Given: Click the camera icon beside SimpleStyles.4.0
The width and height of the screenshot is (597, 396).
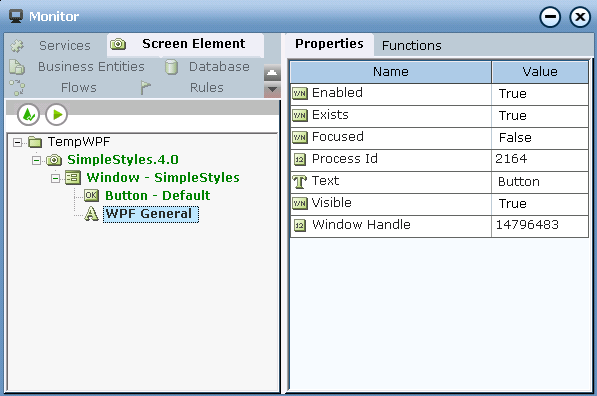Looking at the screenshot, I should point(54,160).
